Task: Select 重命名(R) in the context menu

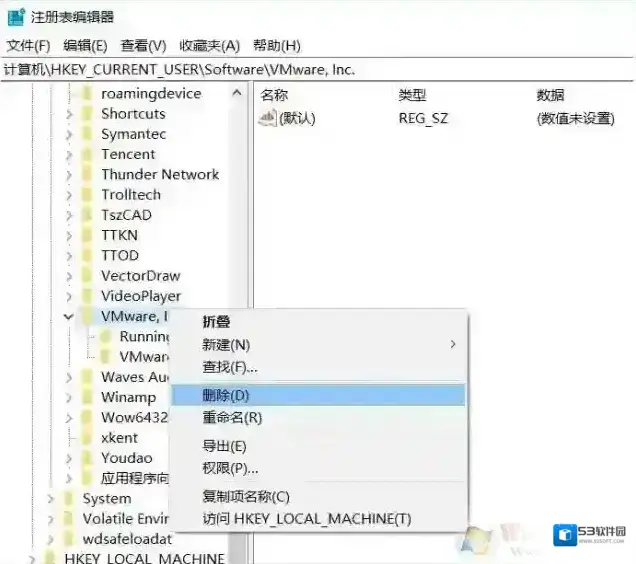Action: (x=232, y=417)
